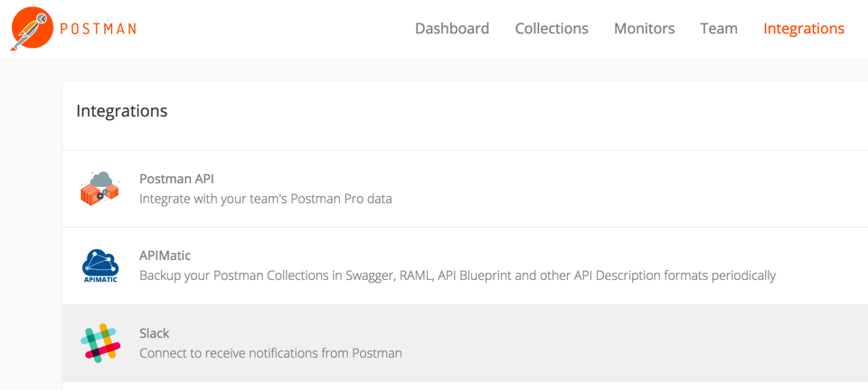The height and width of the screenshot is (392, 868).
Task: Click 'Connect to receive notifications from Postman'
Action: [270, 353]
